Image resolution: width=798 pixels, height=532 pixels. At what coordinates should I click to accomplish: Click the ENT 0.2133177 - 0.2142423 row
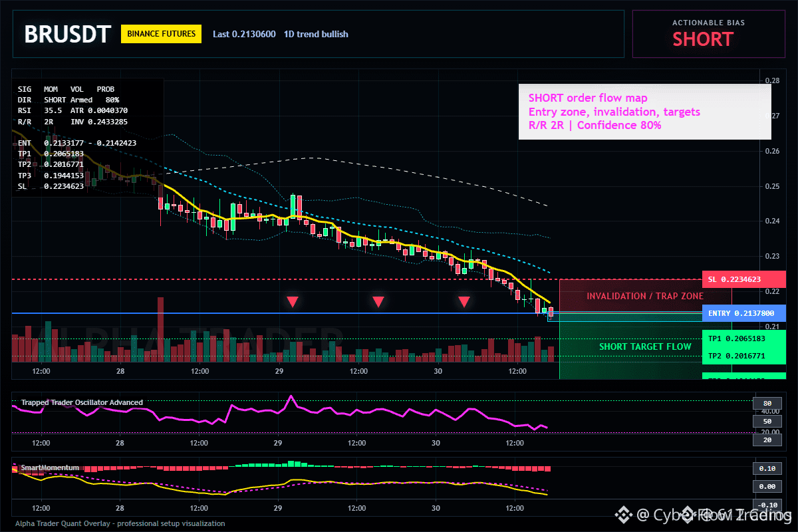(78, 143)
